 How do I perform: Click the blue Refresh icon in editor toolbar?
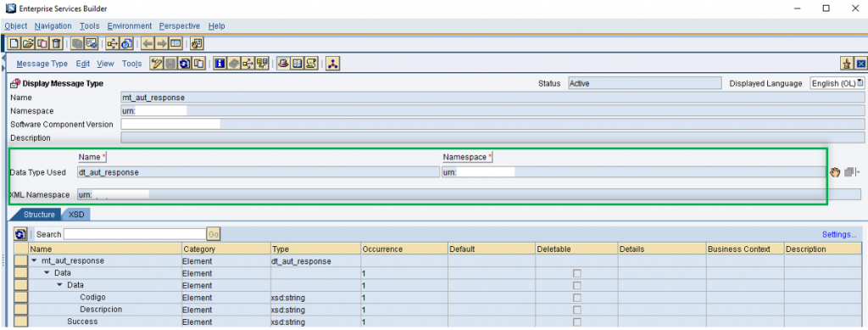[x=184, y=64]
